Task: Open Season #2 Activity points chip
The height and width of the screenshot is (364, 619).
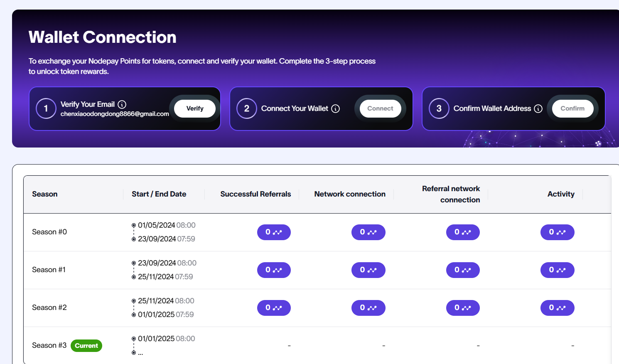Action: (558, 308)
